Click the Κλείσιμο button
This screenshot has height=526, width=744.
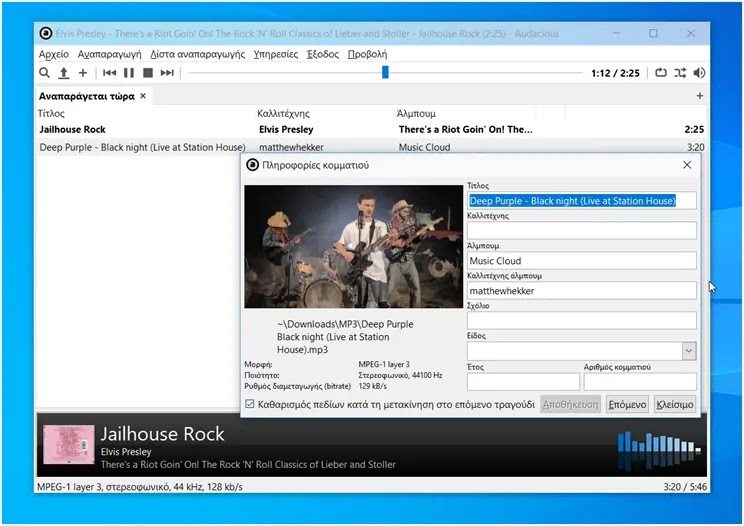click(x=675, y=405)
